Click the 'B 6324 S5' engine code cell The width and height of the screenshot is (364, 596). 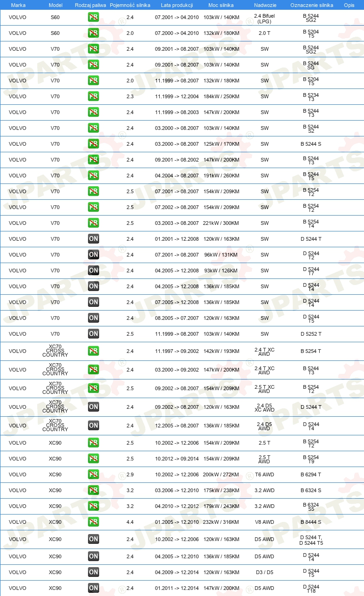click(311, 507)
